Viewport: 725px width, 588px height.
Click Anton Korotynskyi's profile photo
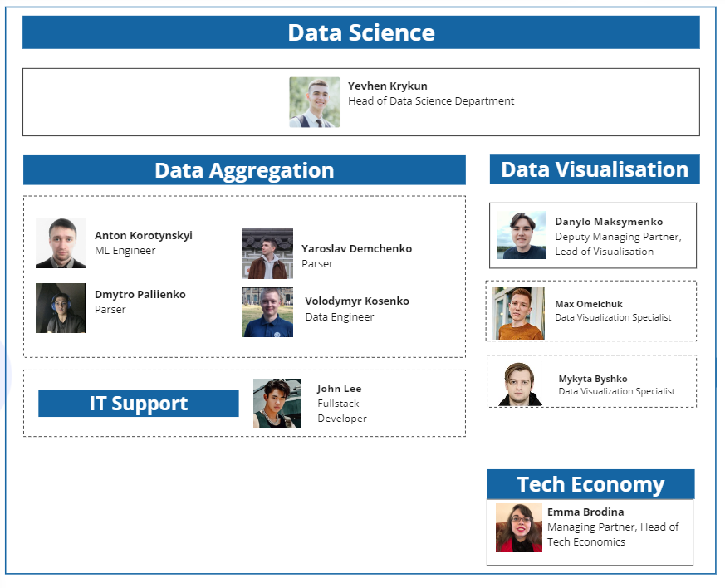(61, 243)
